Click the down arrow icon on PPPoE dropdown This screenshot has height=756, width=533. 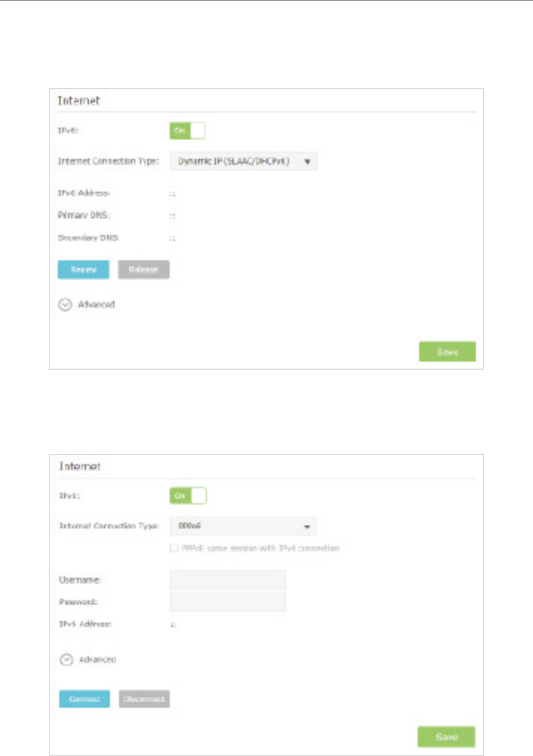(307, 527)
